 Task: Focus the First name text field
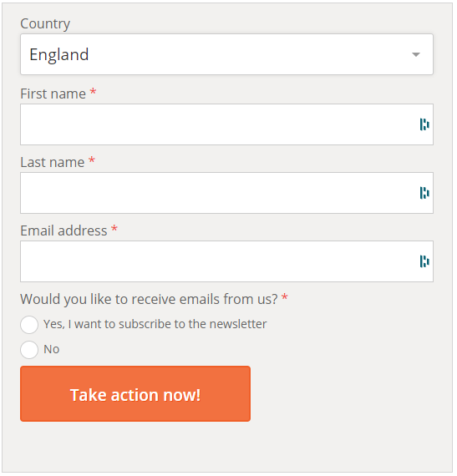point(226,124)
